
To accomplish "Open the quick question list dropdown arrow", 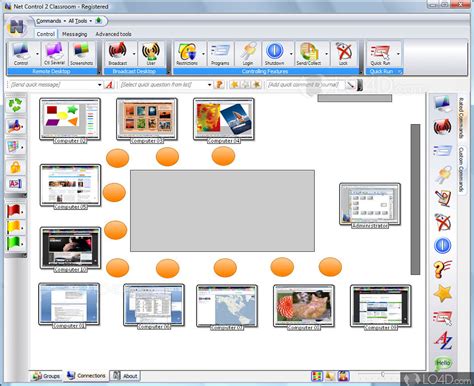I will tap(209, 85).
